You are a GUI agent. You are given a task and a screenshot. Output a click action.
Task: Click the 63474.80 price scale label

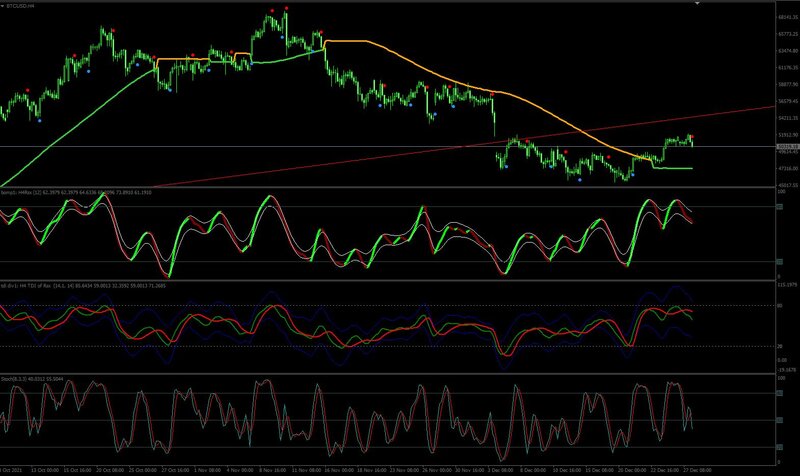tap(788, 51)
